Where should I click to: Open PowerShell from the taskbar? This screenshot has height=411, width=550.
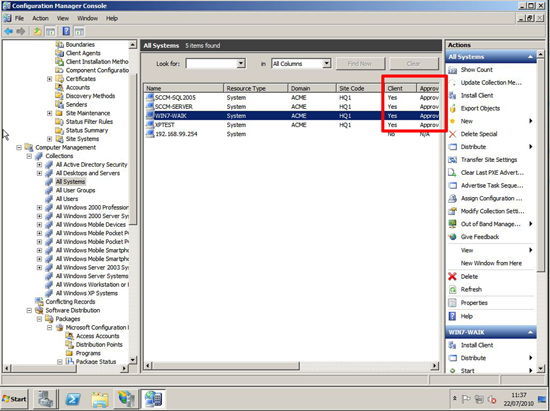coord(73,399)
